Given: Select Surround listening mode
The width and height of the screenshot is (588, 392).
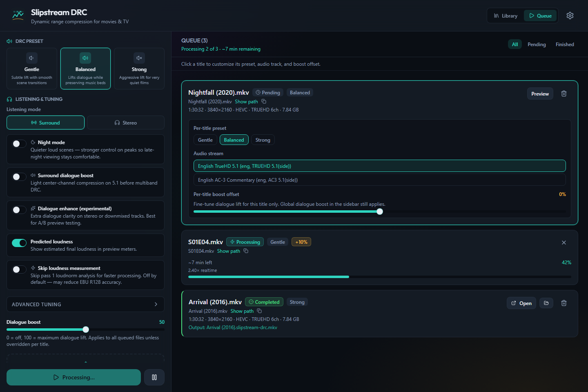Looking at the screenshot, I should (x=45, y=122).
